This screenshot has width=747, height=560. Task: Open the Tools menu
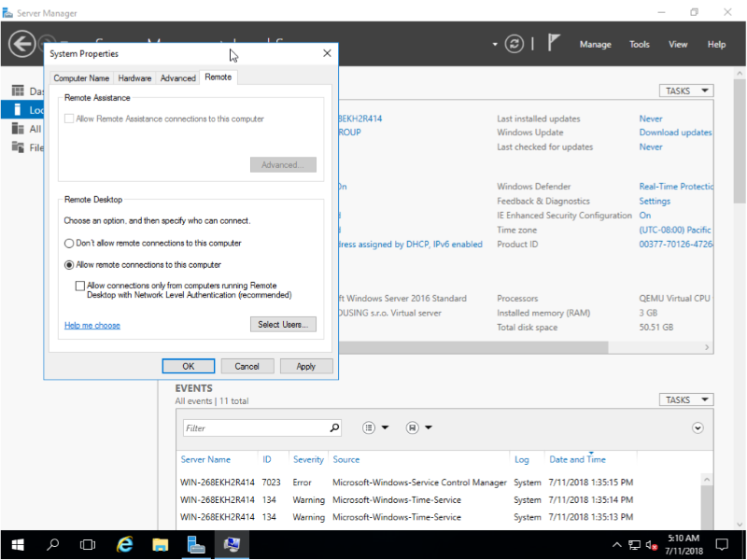[x=639, y=44]
